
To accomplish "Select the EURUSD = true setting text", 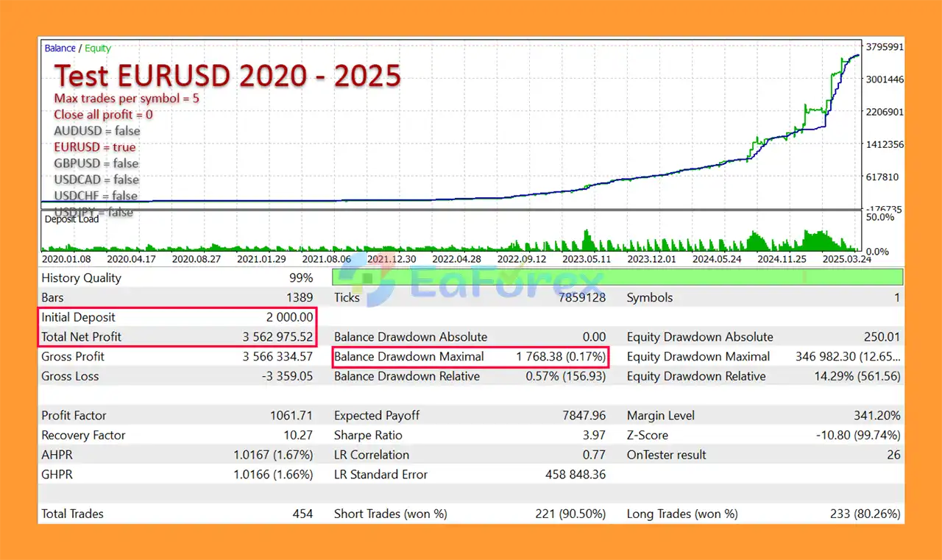I will click(95, 147).
